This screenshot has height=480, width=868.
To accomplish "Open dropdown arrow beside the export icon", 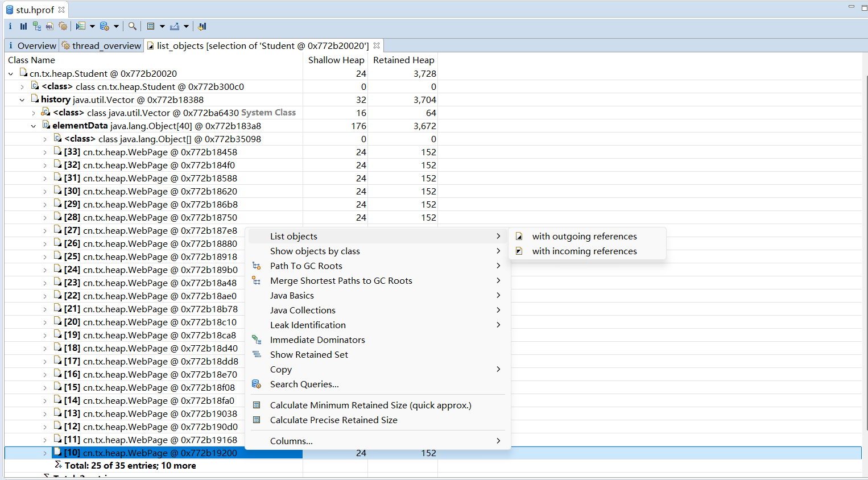I will pyautogui.click(x=186, y=26).
